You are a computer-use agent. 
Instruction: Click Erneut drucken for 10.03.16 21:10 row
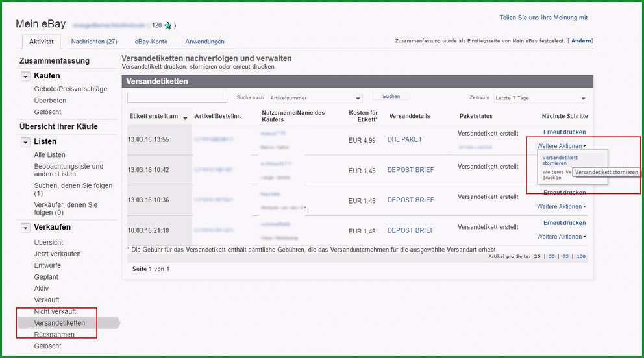(564, 223)
